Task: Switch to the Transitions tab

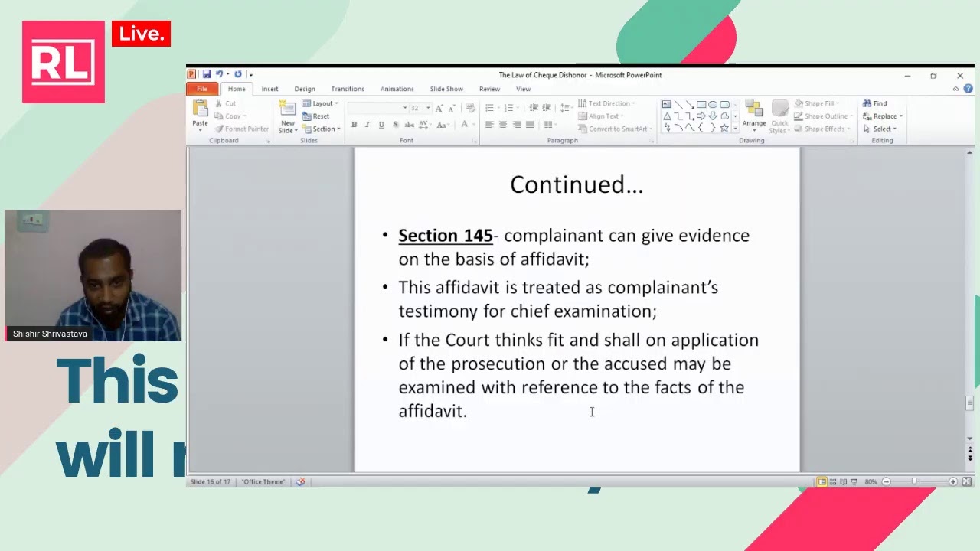Action: pos(348,89)
